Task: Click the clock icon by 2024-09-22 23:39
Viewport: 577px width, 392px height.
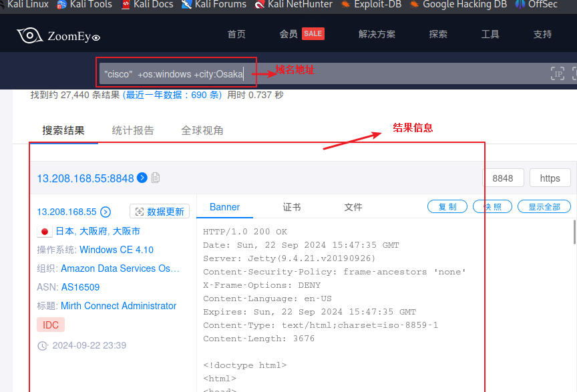Action: tap(43, 346)
